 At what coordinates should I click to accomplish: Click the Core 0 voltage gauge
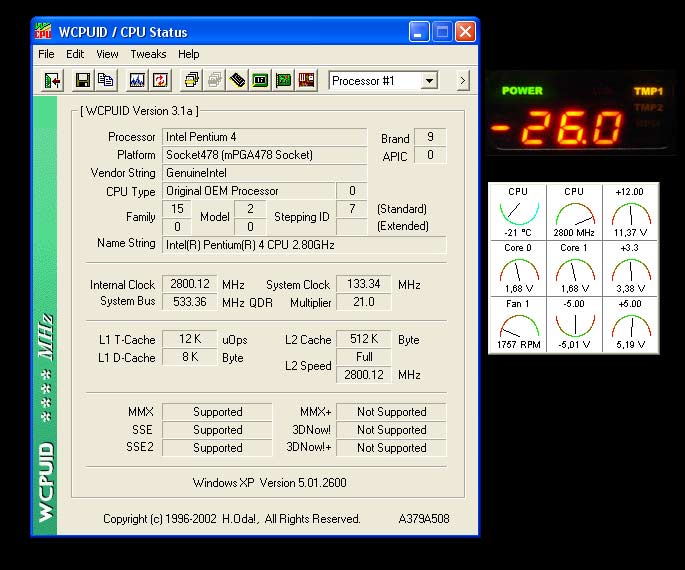[x=519, y=268]
